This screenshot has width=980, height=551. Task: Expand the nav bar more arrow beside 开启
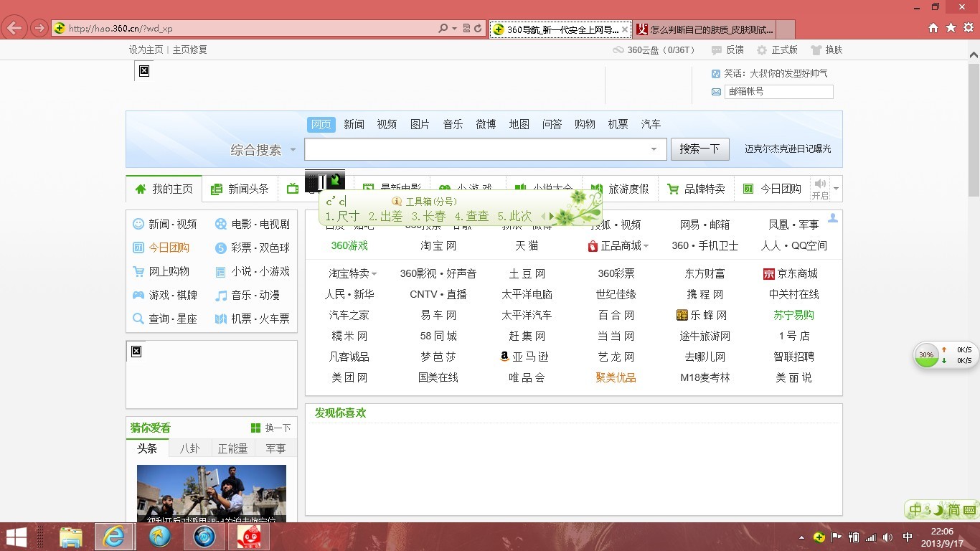pyautogui.click(x=836, y=189)
